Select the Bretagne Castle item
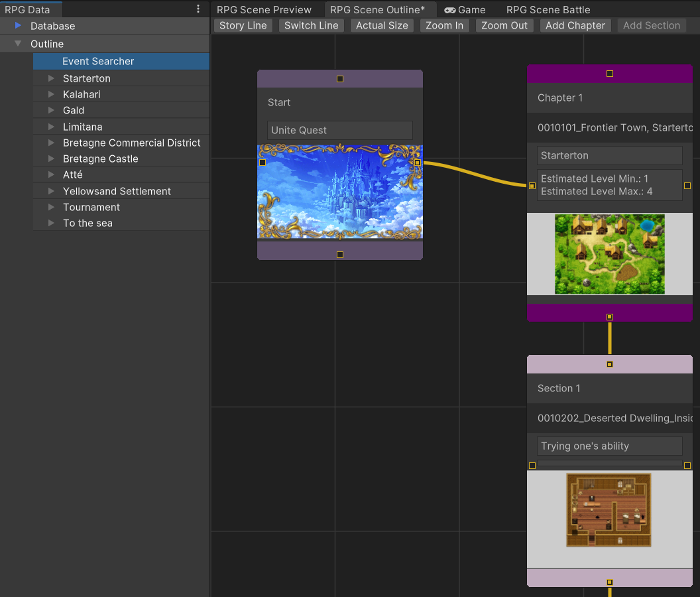Viewport: 700px width, 597px height. (x=121, y=159)
